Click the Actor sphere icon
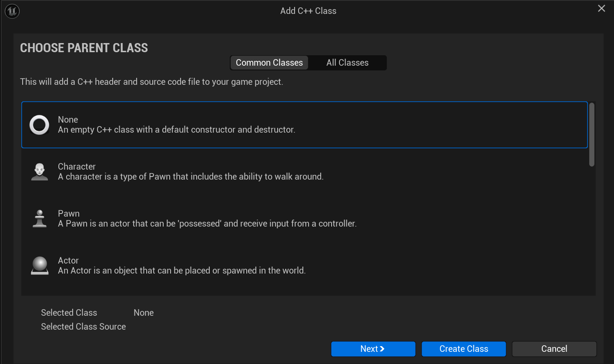The width and height of the screenshot is (614, 364). (39, 266)
